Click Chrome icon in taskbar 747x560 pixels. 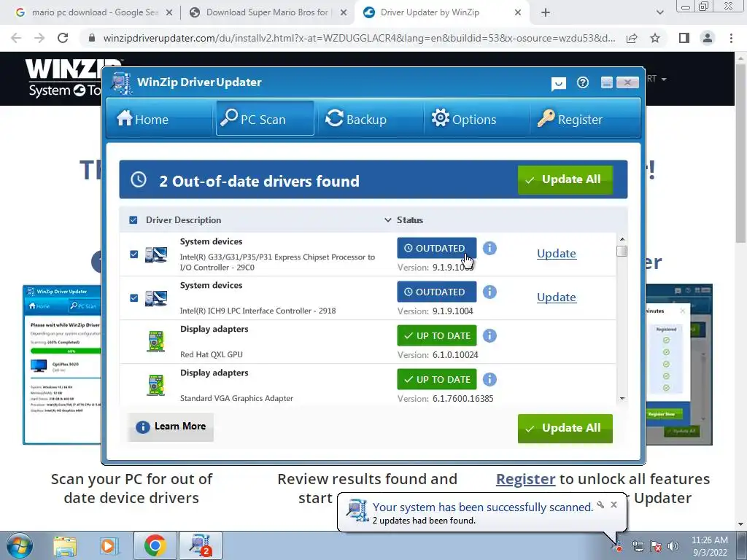click(155, 545)
